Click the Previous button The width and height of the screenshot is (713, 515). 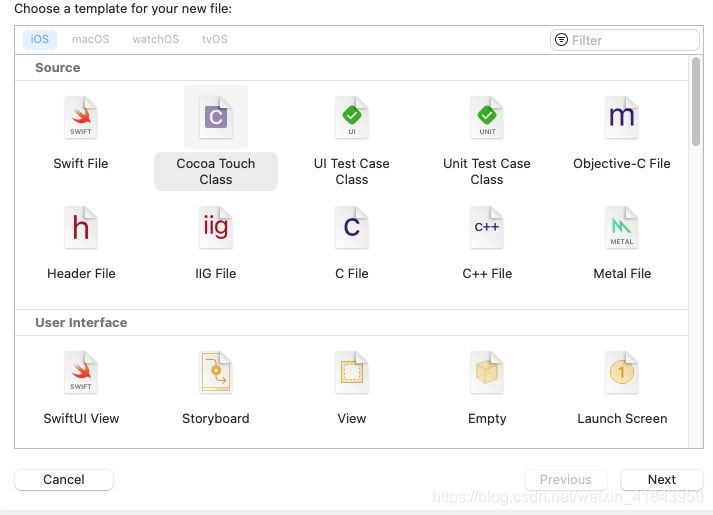click(566, 480)
